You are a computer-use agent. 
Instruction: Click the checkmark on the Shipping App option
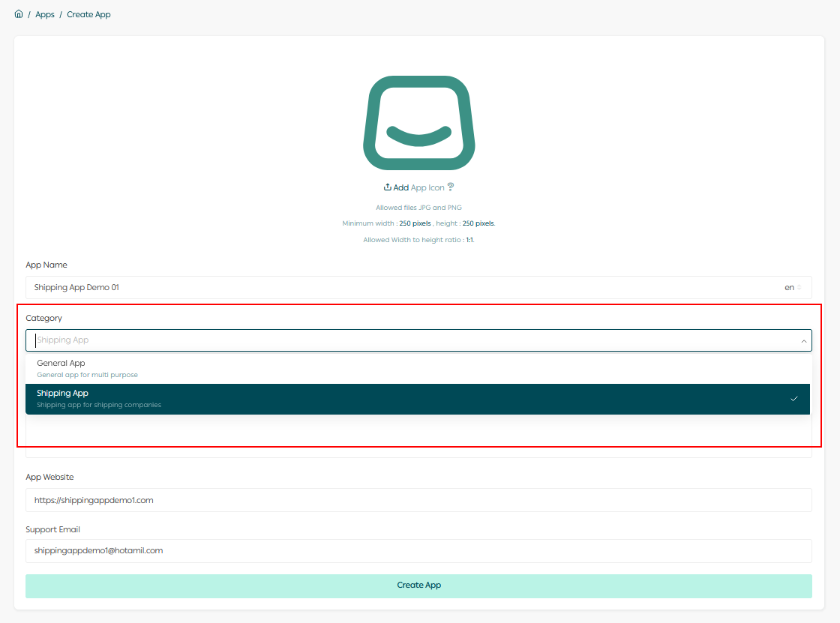pyautogui.click(x=794, y=399)
